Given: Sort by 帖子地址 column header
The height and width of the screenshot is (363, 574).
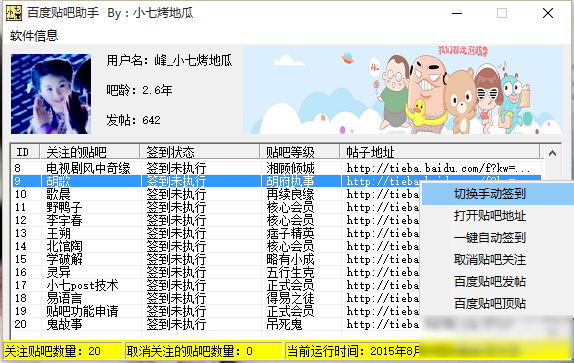Looking at the screenshot, I should [440, 152].
